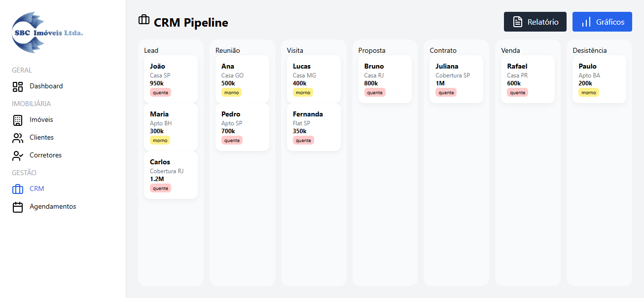Select Ana's card in Reunião
644x298 pixels.
pos(242,79)
